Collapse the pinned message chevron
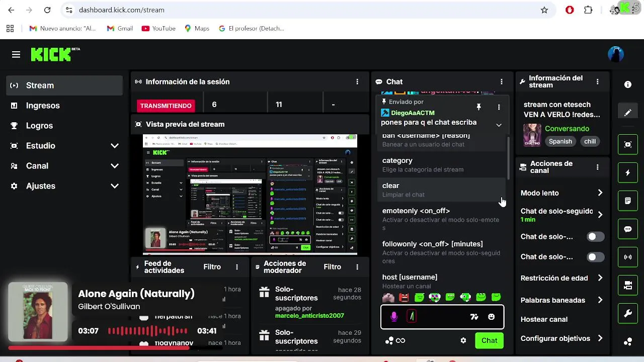Image resolution: width=644 pixels, height=362 pixels. pos(499,125)
